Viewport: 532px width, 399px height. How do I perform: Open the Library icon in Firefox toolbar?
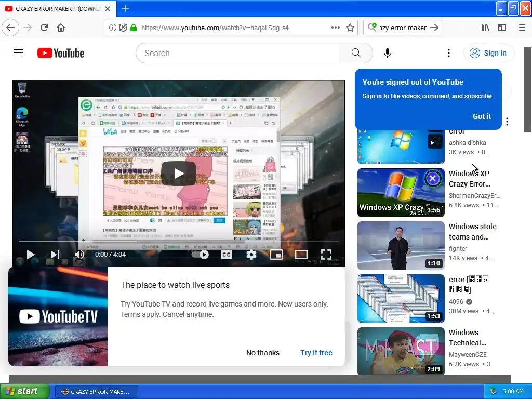[x=485, y=28]
